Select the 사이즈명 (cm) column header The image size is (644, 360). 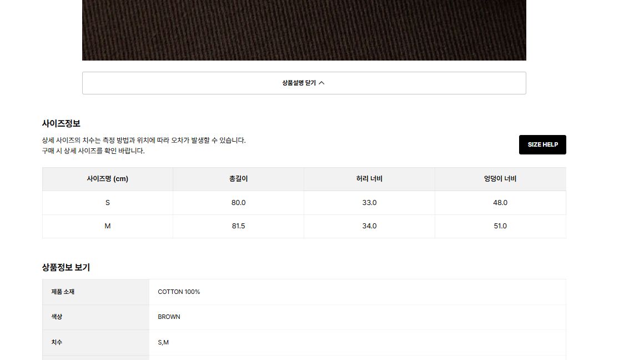(x=108, y=179)
